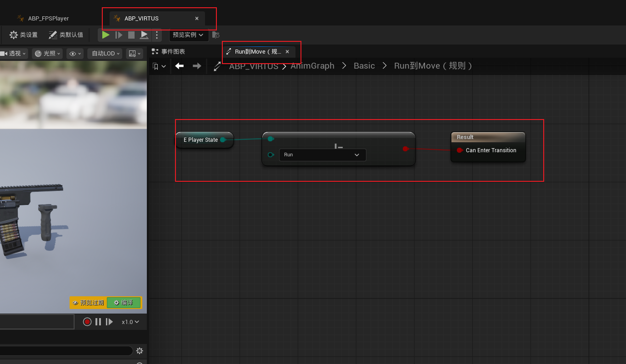The width and height of the screenshot is (626, 364).
Task: Navigate forward with the right arrow
Action: [x=197, y=66]
